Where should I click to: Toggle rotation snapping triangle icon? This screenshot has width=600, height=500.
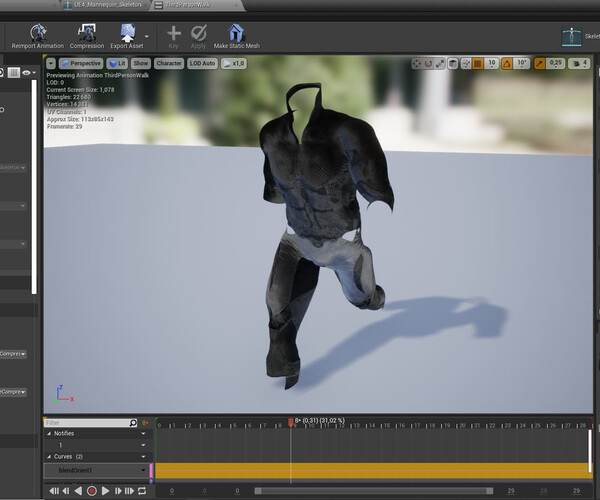[507, 64]
